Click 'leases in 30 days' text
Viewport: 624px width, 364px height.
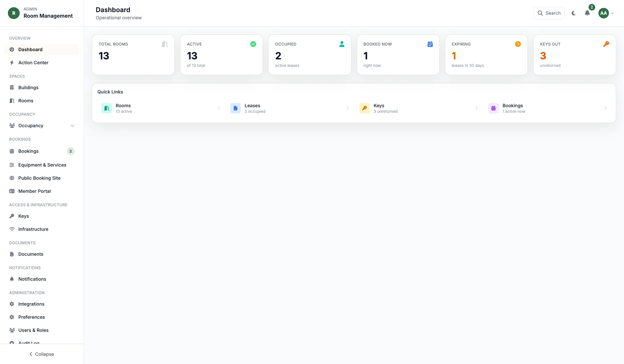click(x=468, y=66)
